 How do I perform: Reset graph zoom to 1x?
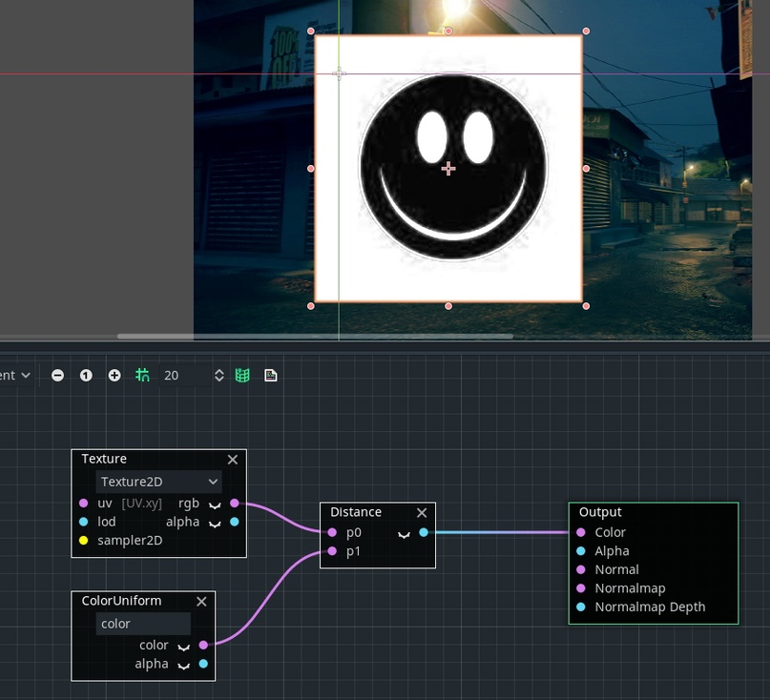(x=86, y=376)
